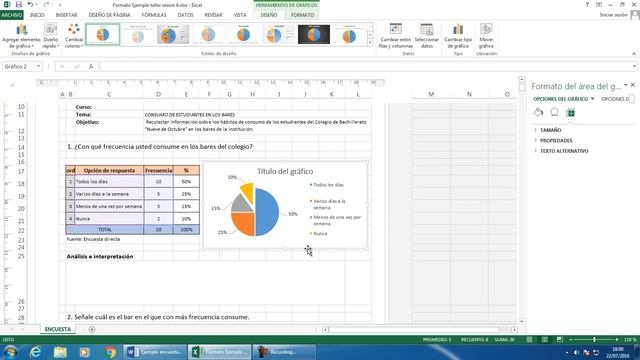Screen dimensions: 640x360
Task: Open Diseño rápido layouts
Action: (x=51, y=36)
